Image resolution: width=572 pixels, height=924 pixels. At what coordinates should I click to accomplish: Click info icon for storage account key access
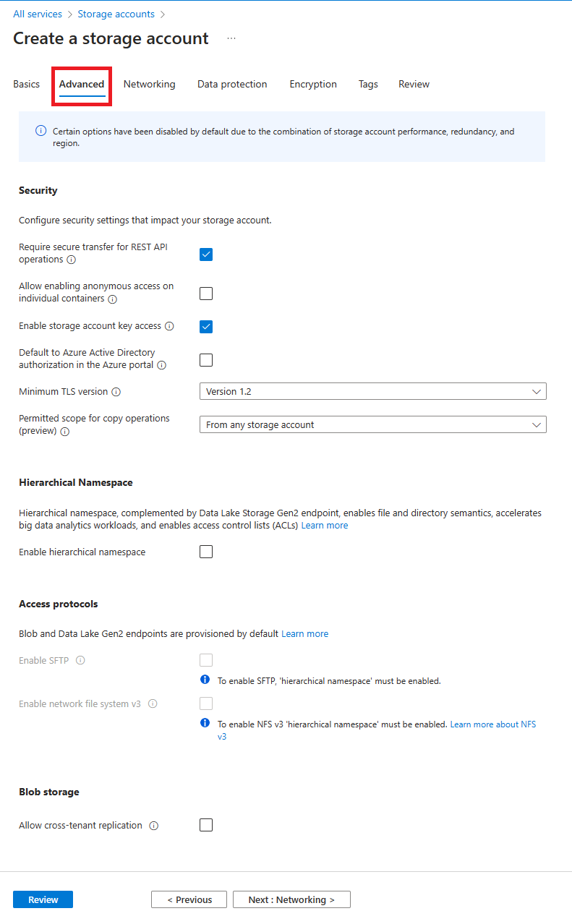click(169, 326)
